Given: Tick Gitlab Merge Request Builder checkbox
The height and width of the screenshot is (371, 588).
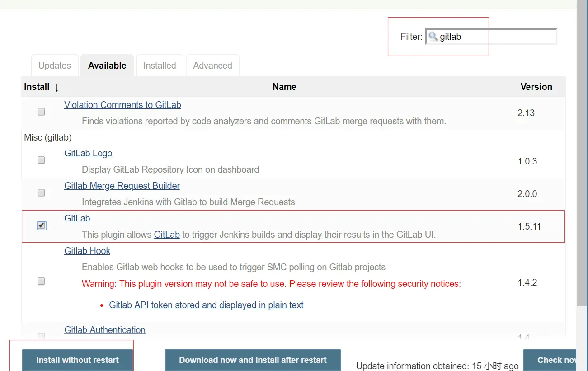Looking at the screenshot, I should pos(41,193).
